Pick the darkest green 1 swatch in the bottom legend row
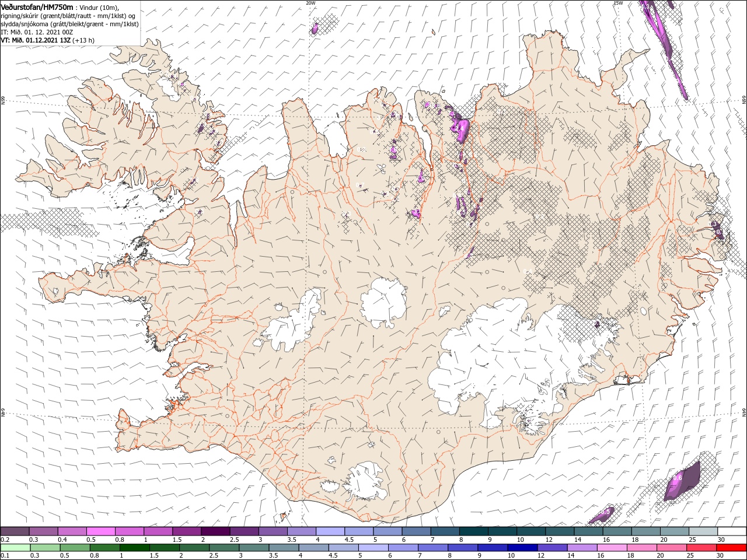 click(x=135, y=548)
